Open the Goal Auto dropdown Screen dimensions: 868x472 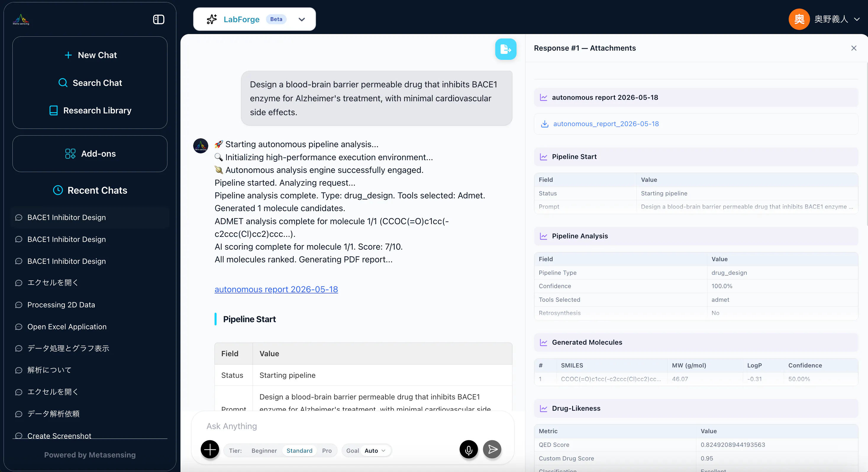(x=375, y=451)
